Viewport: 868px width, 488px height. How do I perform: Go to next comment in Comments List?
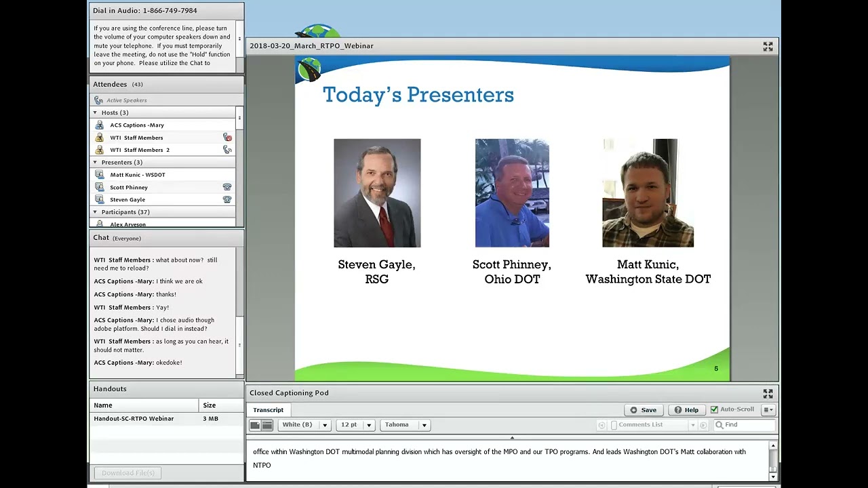[x=703, y=425]
